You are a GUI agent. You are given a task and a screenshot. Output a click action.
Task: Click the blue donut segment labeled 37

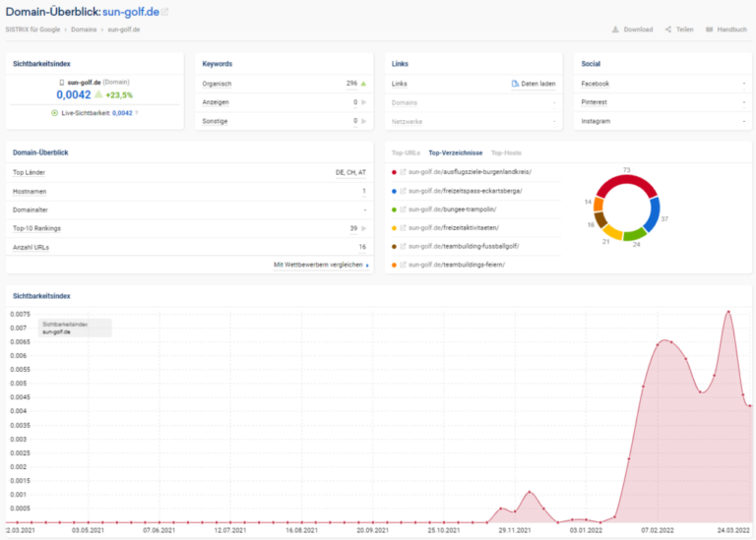[x=655, y=214]
